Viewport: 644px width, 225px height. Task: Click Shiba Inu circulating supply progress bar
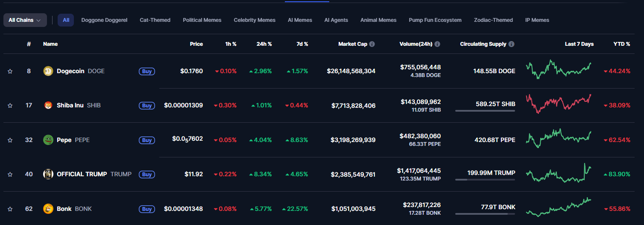(x=485, y=111)
